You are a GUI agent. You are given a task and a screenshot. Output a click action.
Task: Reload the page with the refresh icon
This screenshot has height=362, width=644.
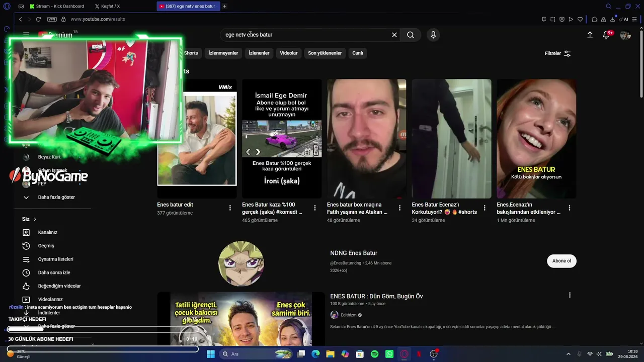click(38, 19)
